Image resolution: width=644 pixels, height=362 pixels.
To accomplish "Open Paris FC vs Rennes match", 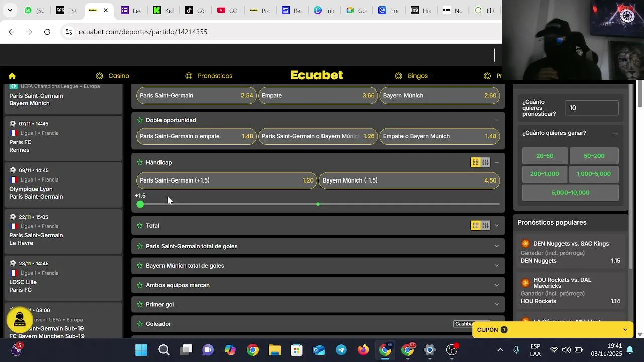I will pyautogui.click(x=63, y=138).
